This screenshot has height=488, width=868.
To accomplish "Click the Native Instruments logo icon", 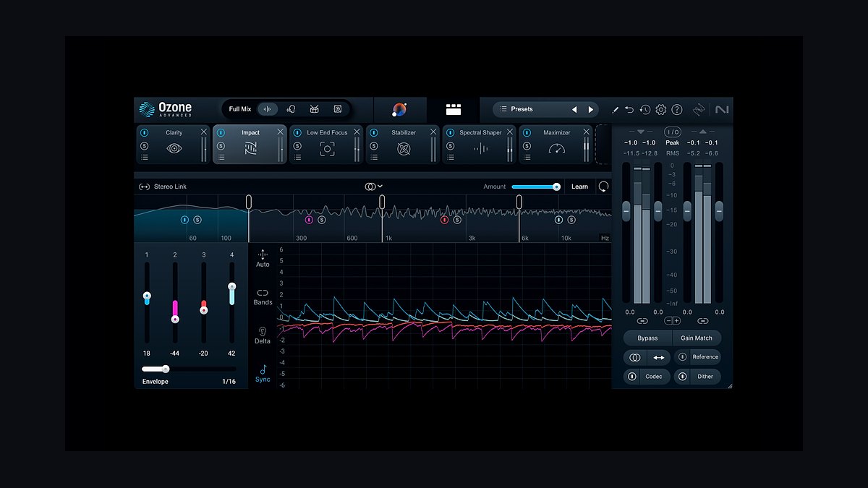I will [x=722, y=110].
